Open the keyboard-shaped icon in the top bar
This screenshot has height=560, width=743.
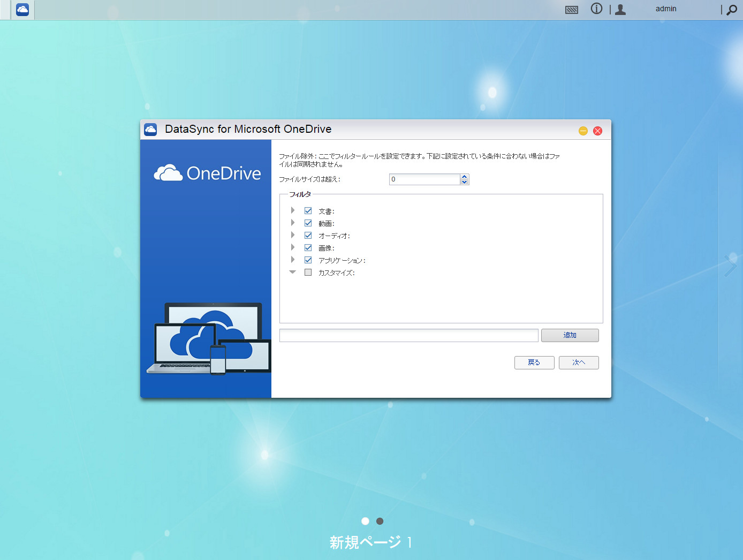tap(572, 10)
